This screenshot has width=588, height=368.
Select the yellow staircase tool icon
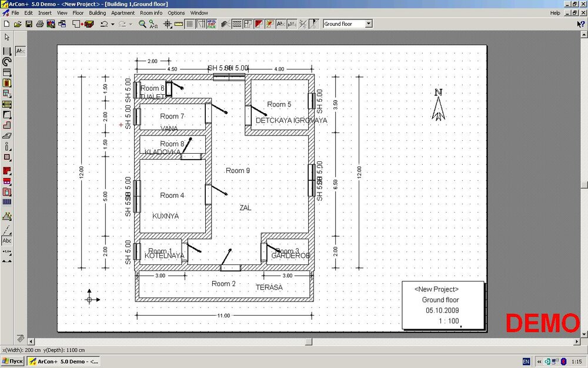tap(6, 104)
